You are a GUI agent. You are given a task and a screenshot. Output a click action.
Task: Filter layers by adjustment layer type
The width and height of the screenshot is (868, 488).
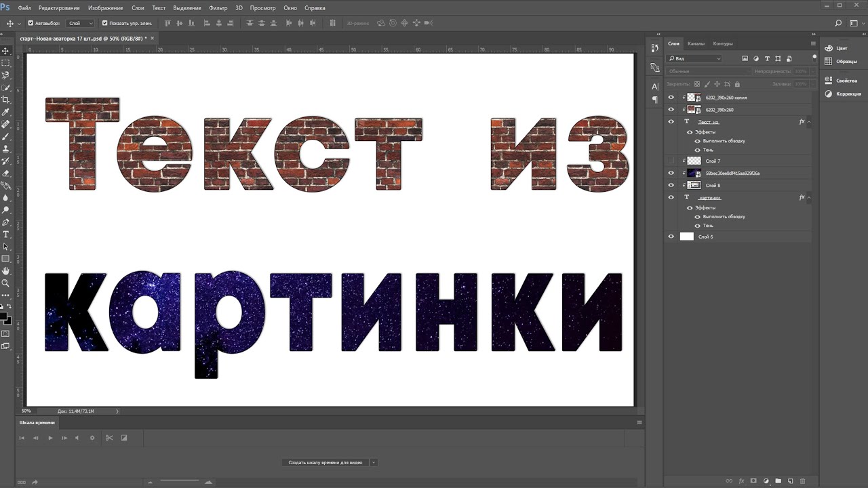pos(756,59)
